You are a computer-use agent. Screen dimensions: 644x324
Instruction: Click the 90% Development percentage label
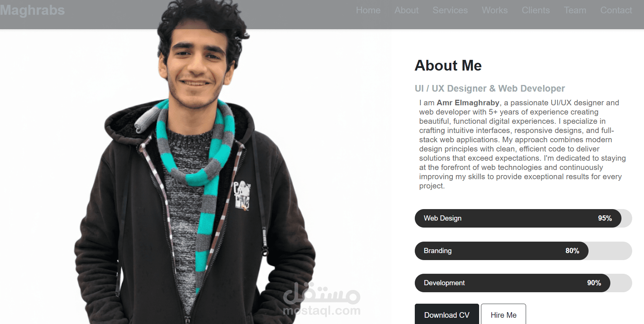pos(594,283)
